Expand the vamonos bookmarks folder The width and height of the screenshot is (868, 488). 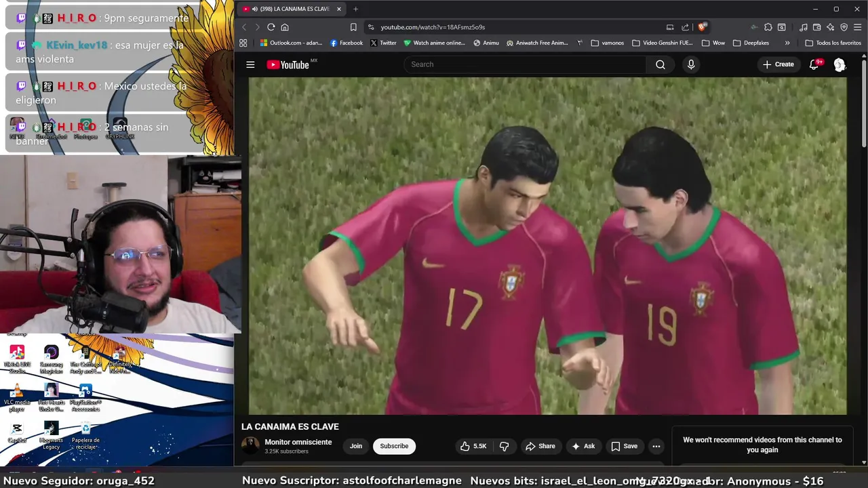tap(607, 43)
